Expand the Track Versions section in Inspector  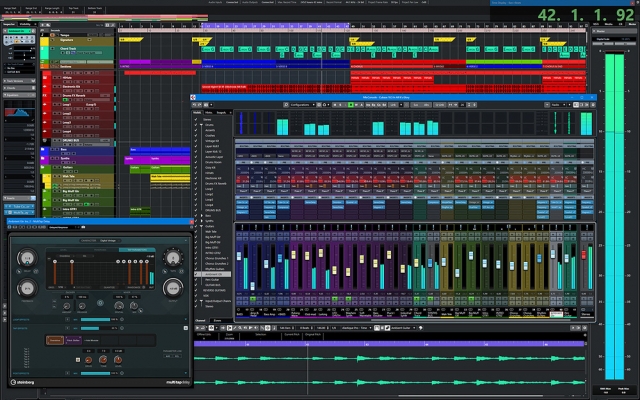pos(19,81)
